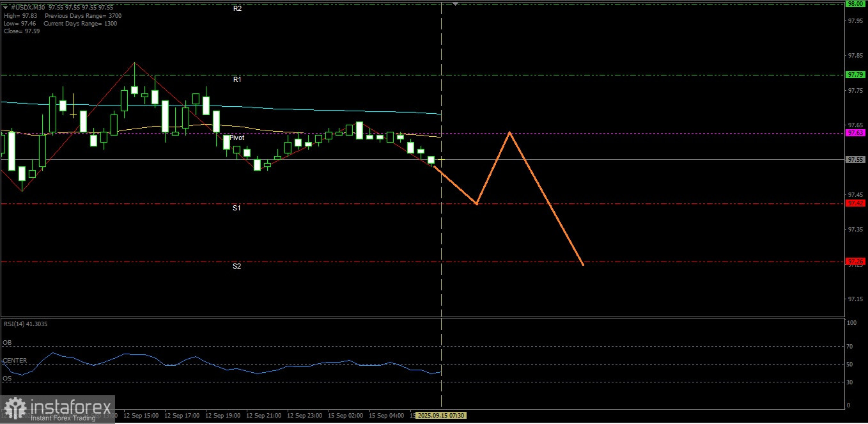Image resolution: width=868 pixels, height=424 pixels.
Task: Click the green 98.00 price tag
Action: point(855,3)
